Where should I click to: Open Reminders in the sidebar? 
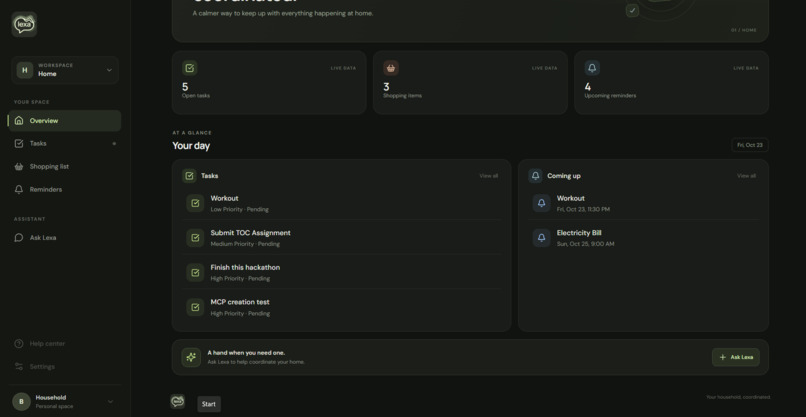[65, 189]
